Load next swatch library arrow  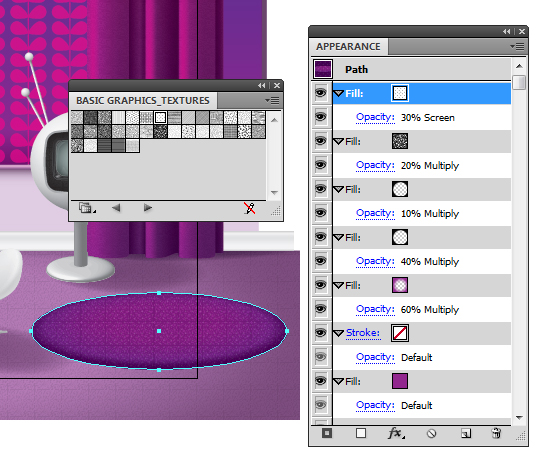tap(148, 208)
